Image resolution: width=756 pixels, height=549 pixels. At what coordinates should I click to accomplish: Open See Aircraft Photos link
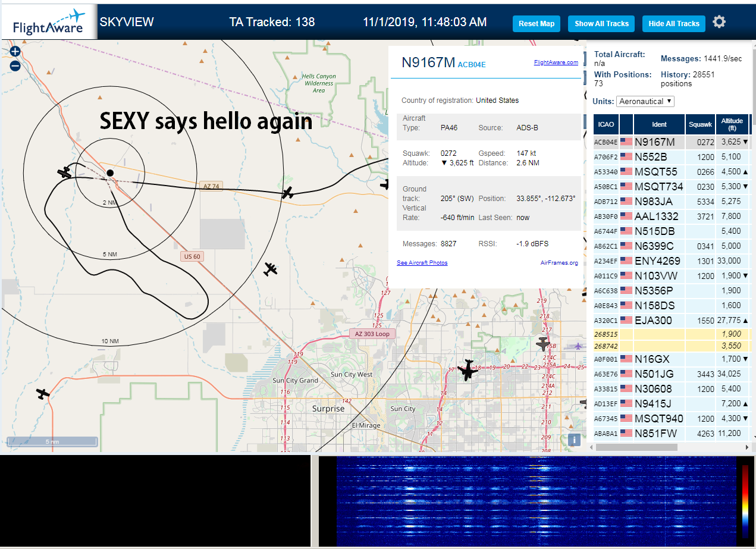coord(422,262)
